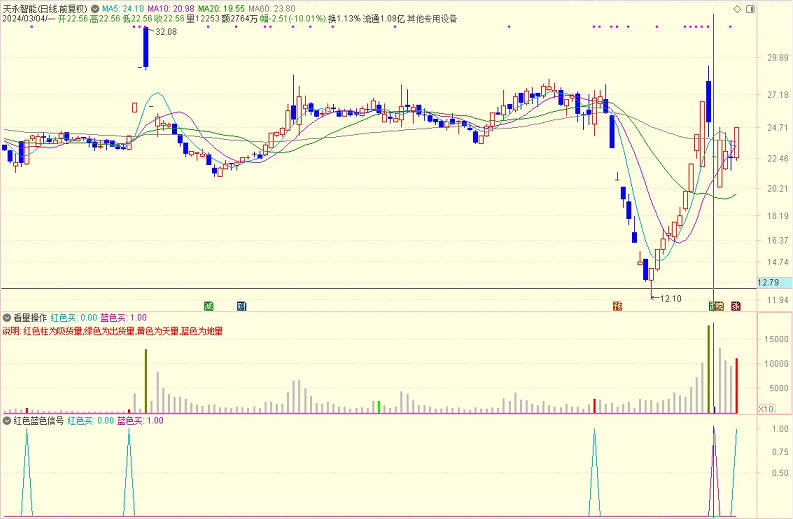Click the green volume bar in the volume panel
Viewport: 793px width, 519px height.
point(379,407)
